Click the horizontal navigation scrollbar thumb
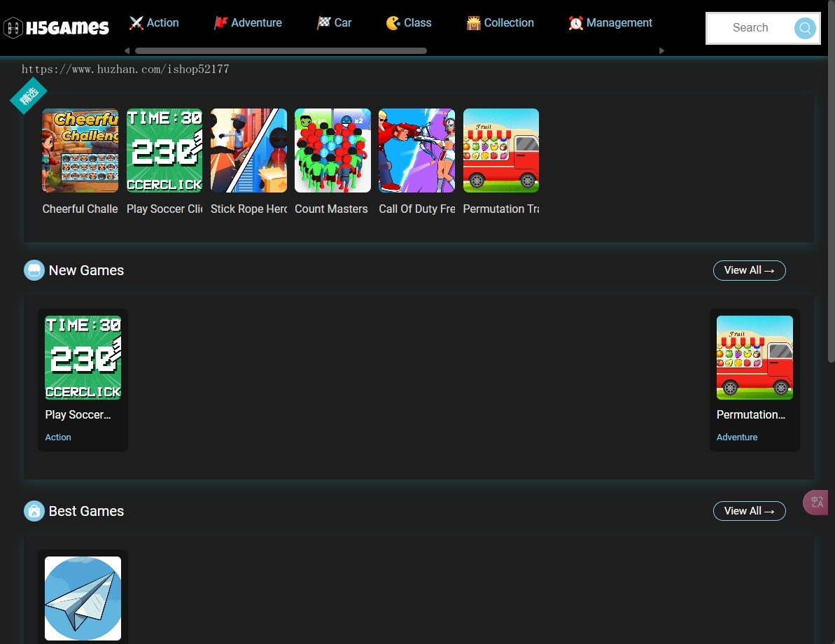Viewport: 835px width, 644px height. 281,50
